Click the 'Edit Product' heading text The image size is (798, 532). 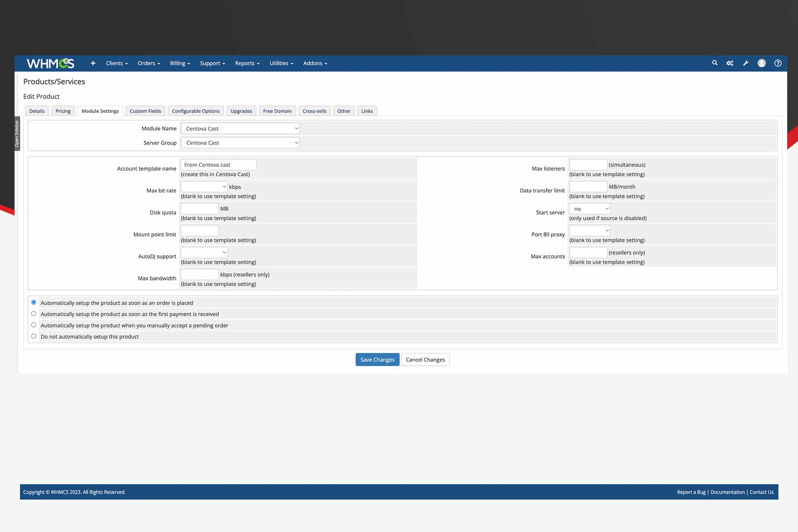42,96
